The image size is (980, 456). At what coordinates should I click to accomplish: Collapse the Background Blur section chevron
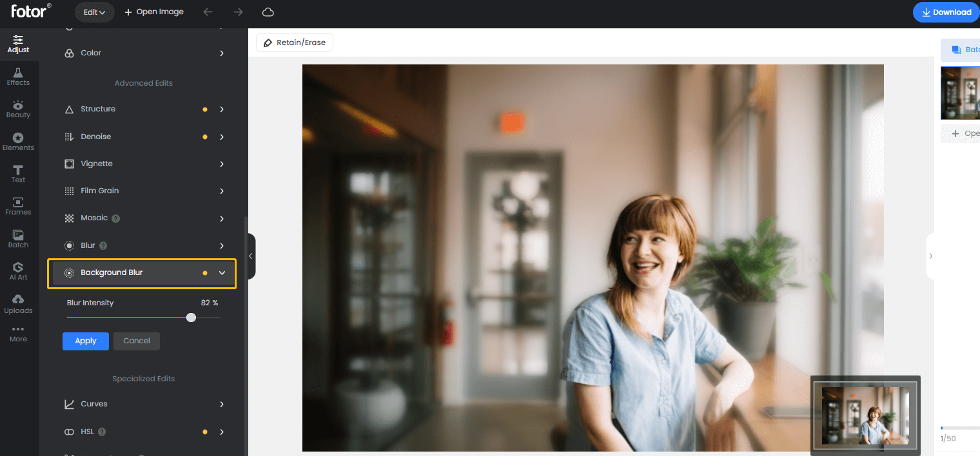coord(222,273)
